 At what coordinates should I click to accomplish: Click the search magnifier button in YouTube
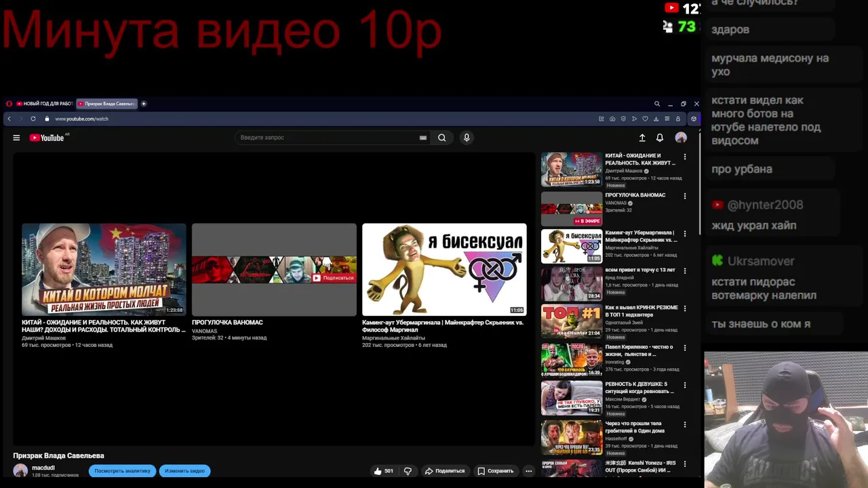pyautogui.click(x=442, y=138)
